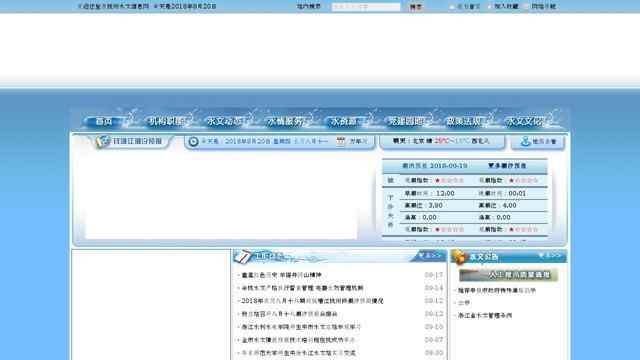Open the news headline dated 09-10
Screen dimensions: 640x360
pyautogui.click(x=301, y=327)
